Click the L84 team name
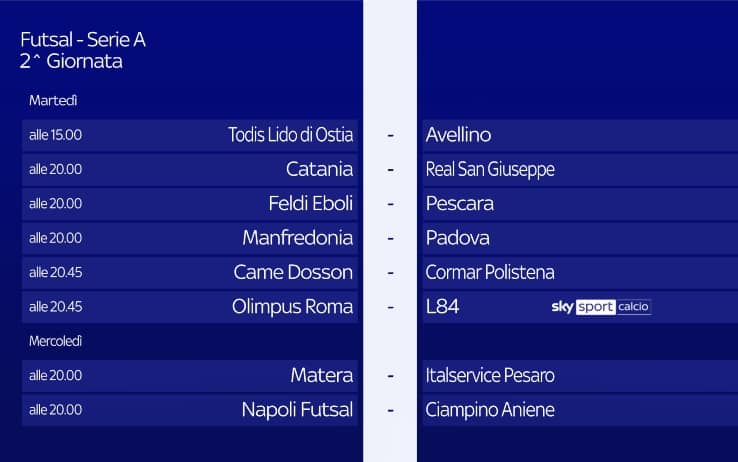738x462 pixels. pyautogui.click(x=442, y=307)
